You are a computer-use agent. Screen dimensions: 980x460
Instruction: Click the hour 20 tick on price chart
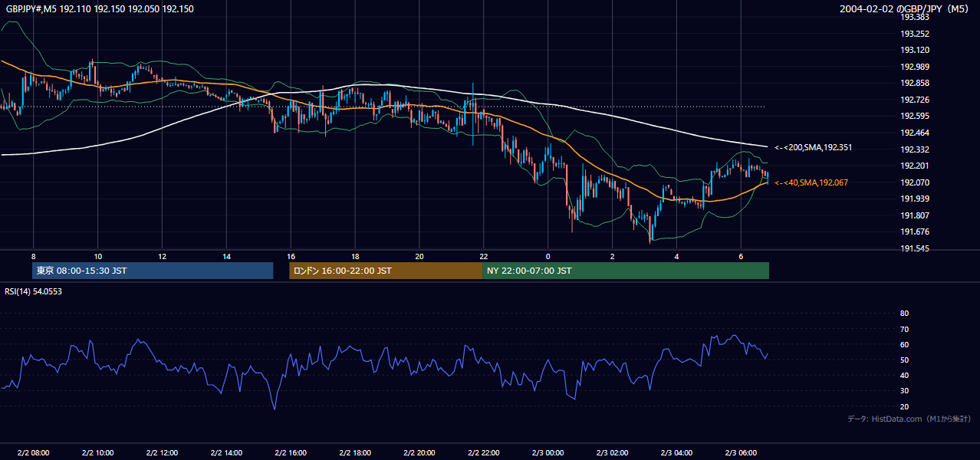[419, 256]
